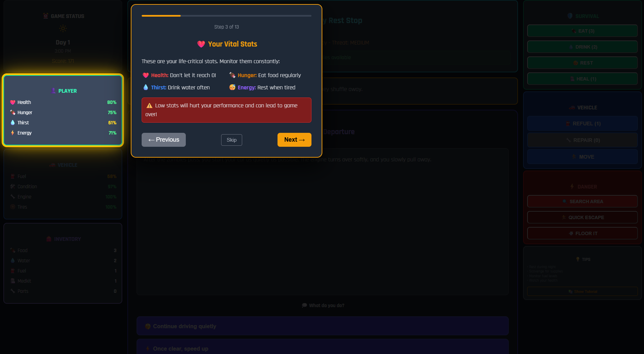Viewport: 644px width, 354px height.
Task: Select the EAT (3) survival action
Action: click(583, 31)
